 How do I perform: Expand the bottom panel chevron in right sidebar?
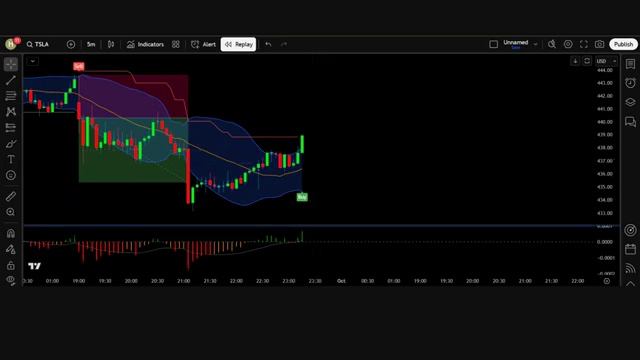630,283
